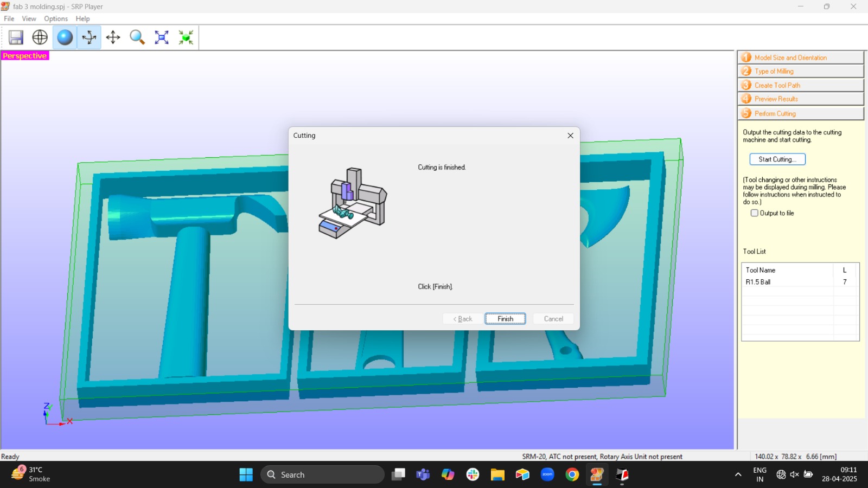Viewport: 868px width, 488px height.
Task: Activate the pan four-arrow move tool
Action: (113, 37)
